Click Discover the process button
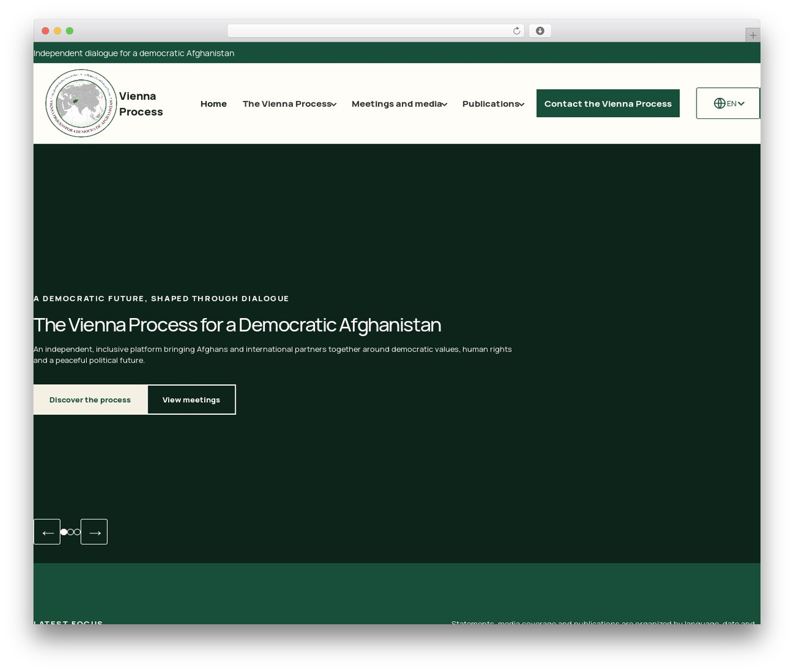794x672 pixels. click(x=90, y=400)
